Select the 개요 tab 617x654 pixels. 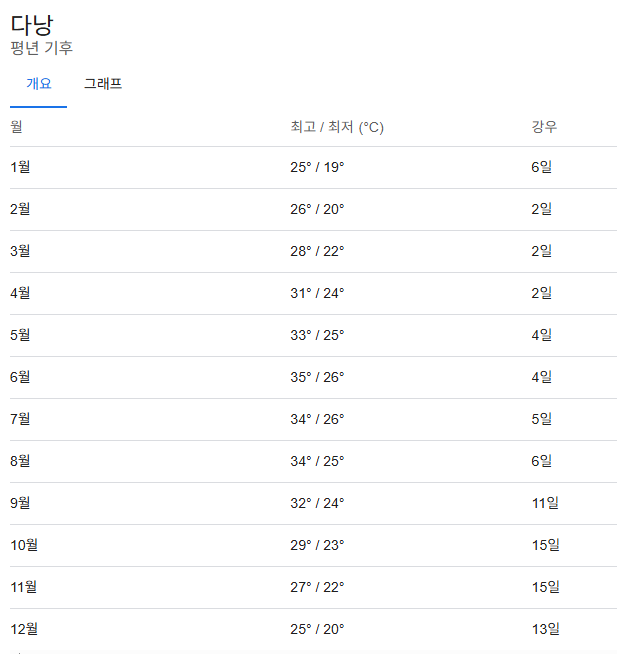38,84
